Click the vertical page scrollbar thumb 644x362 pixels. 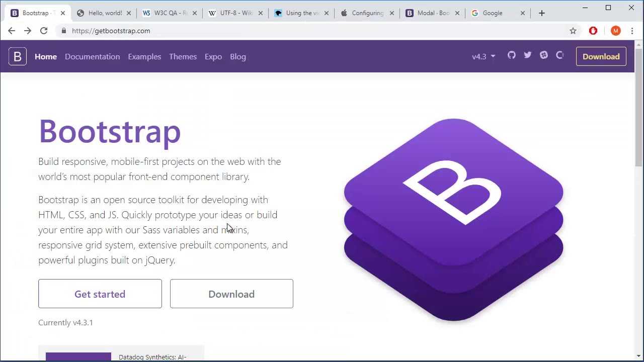point(639,108)
